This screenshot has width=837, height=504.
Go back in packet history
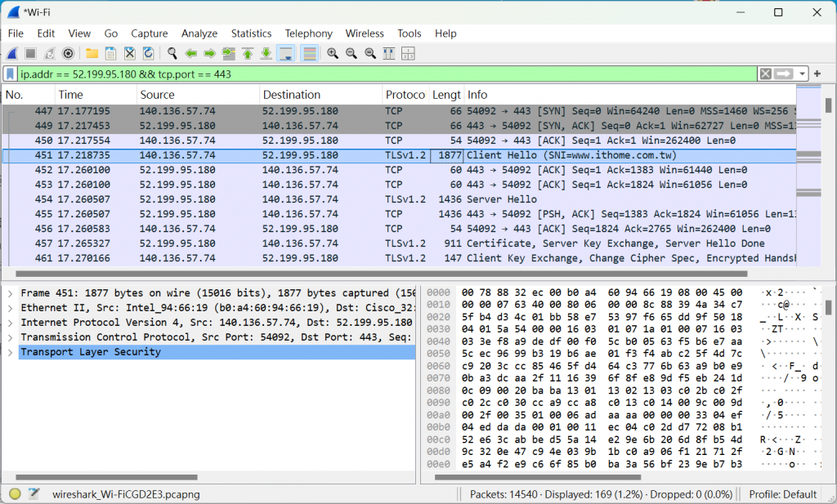(190, 53)
